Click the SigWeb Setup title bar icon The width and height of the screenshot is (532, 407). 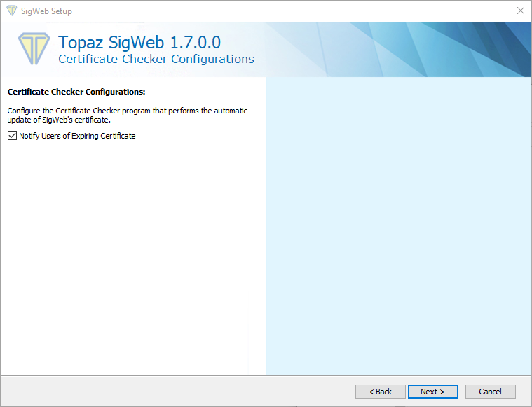[11, 11]
